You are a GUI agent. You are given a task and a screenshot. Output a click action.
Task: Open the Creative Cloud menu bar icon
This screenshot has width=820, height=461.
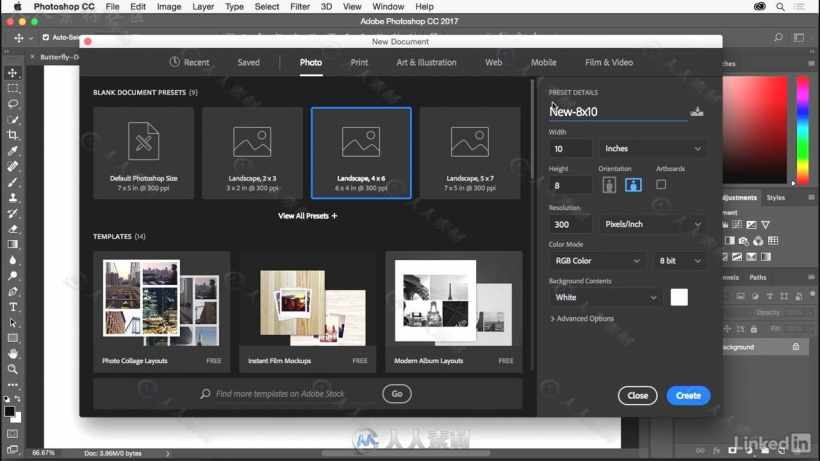pos(760,7)
